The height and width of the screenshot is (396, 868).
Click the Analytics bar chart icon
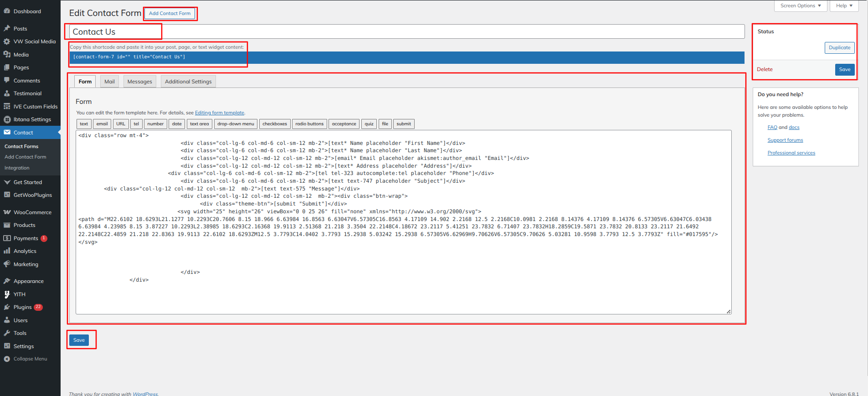(x=7, y=251)
